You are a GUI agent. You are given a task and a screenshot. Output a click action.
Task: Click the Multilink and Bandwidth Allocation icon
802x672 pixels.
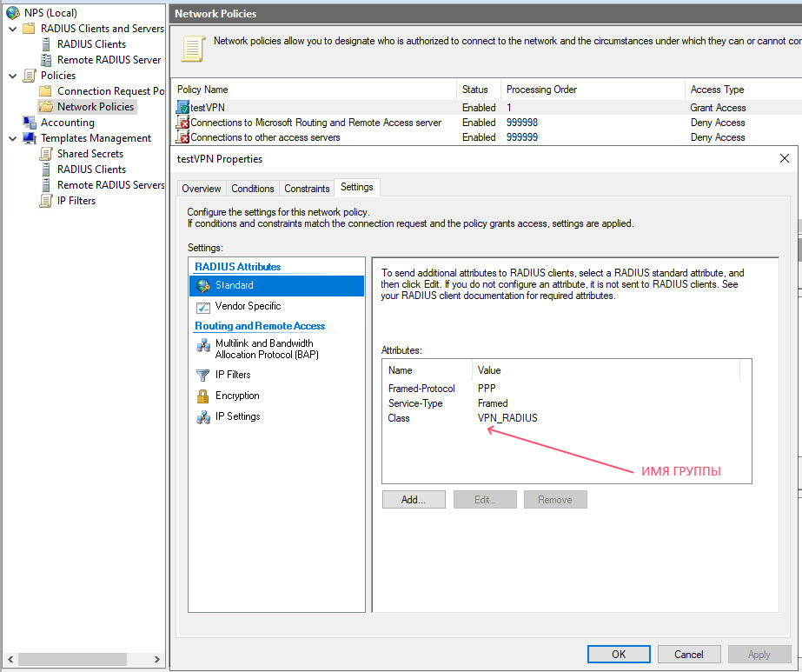point(203,346)
